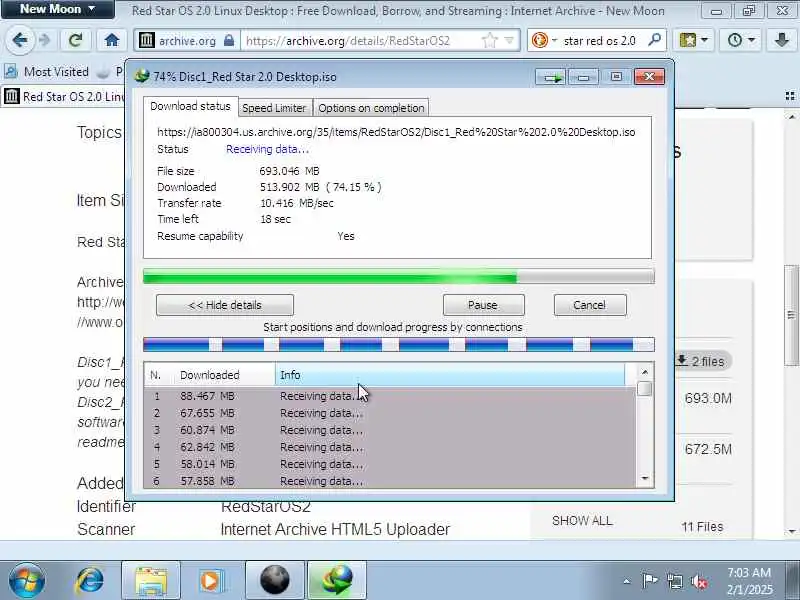
Task: Open the bookmarks menu button
Action: 693,40
